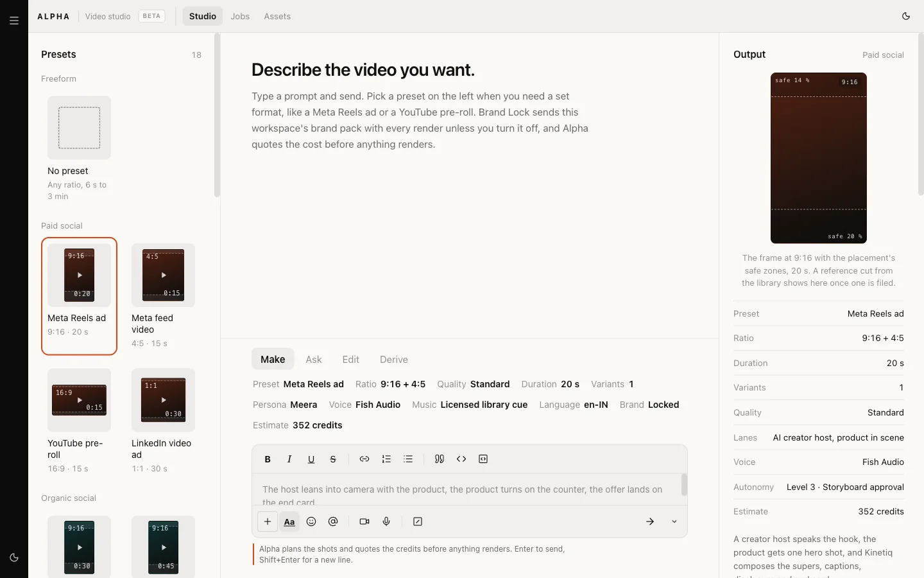Open the emoji picker

click(311, 521)
